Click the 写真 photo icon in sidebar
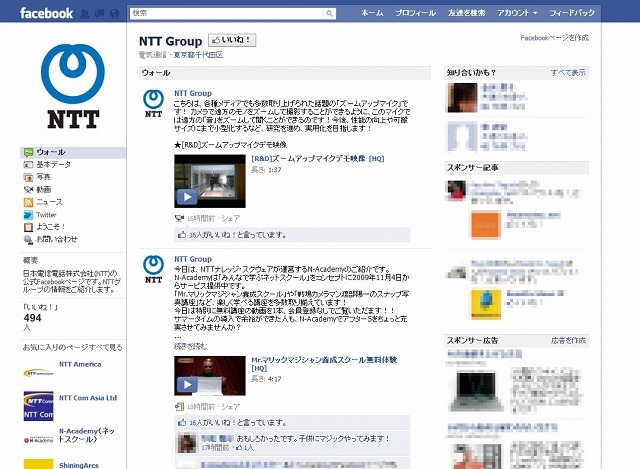Viewport: 640px width, 469px height. (28, 177)
